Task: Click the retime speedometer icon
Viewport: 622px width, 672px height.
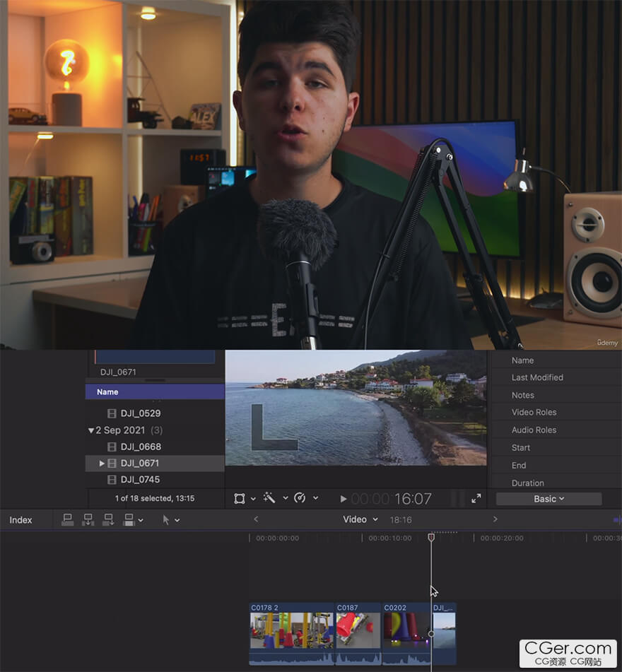Action: pos(300,498)
